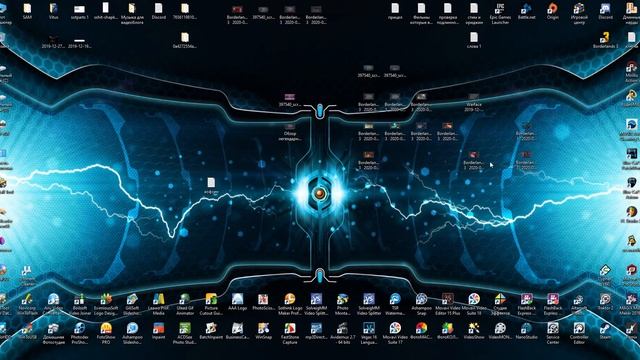
Task: Launch the Picture Cutout Guide shortcut
Action: tap(211, 304)
